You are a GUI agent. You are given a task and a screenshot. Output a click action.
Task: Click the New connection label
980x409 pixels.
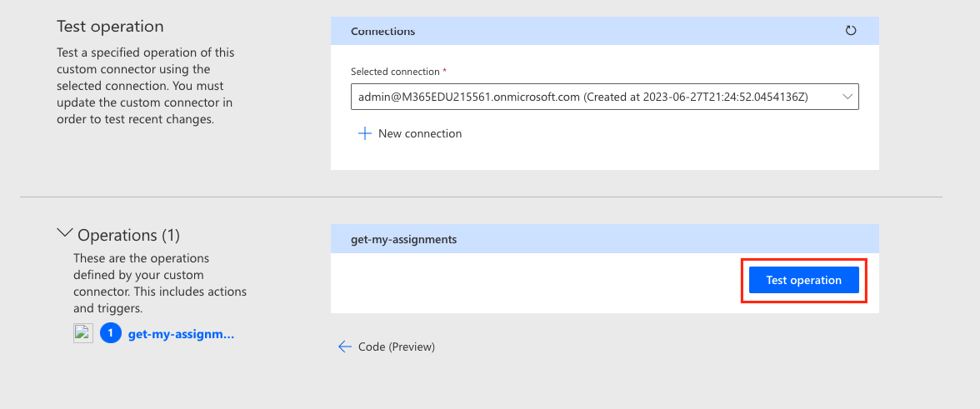point(420,133)
